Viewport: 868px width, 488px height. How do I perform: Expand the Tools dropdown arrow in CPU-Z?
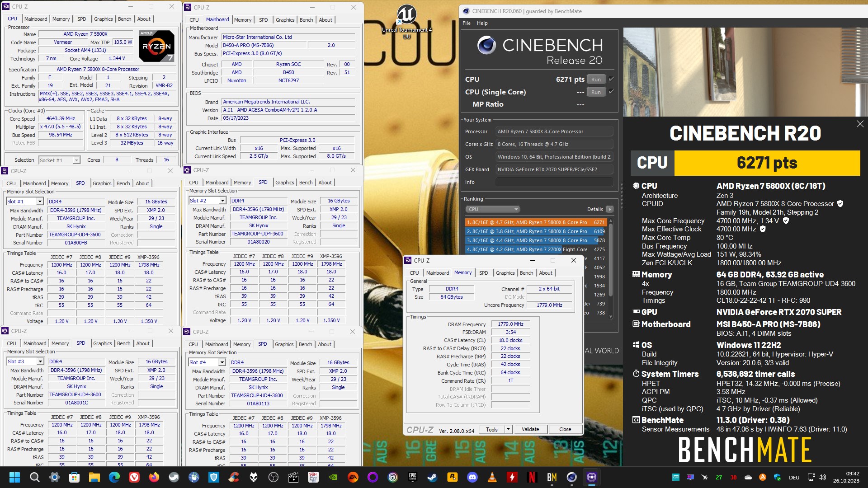click(x=508, y=429)
